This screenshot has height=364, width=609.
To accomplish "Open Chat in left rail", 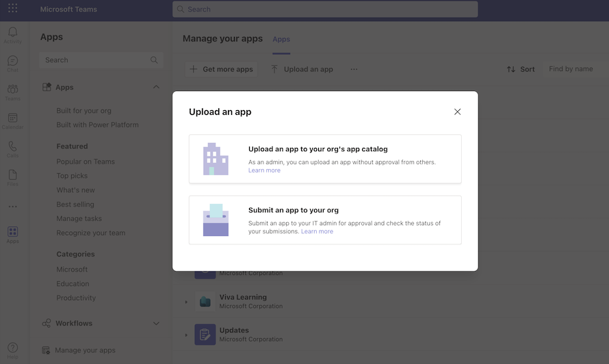I will pyautogui.click(x=12, y=64).
